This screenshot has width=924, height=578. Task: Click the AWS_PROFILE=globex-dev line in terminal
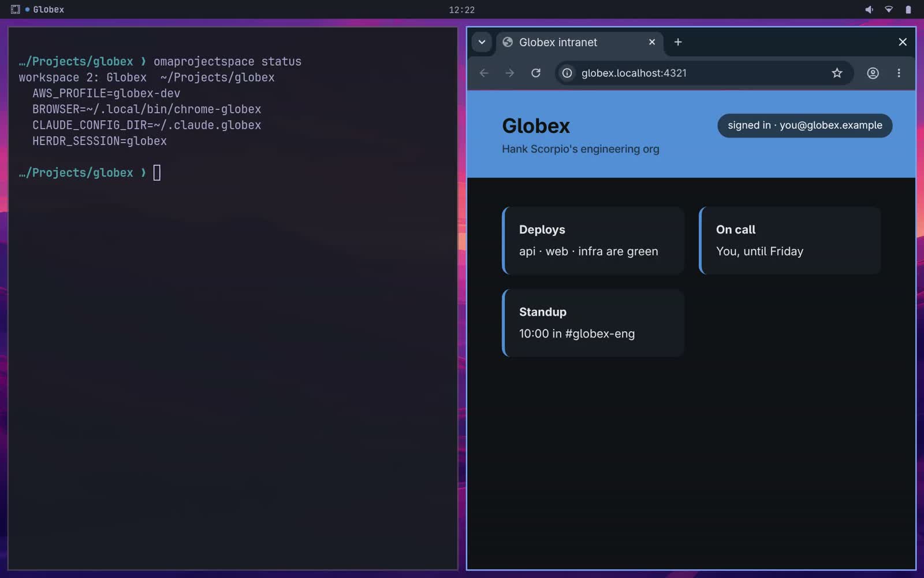pyautogui.click(x=106, y=93)
